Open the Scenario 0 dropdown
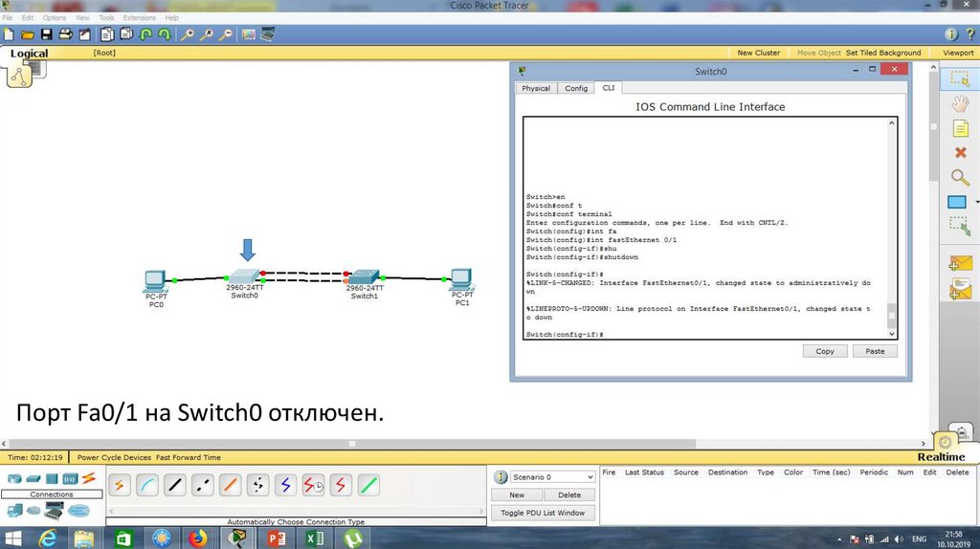 (552, 477)
